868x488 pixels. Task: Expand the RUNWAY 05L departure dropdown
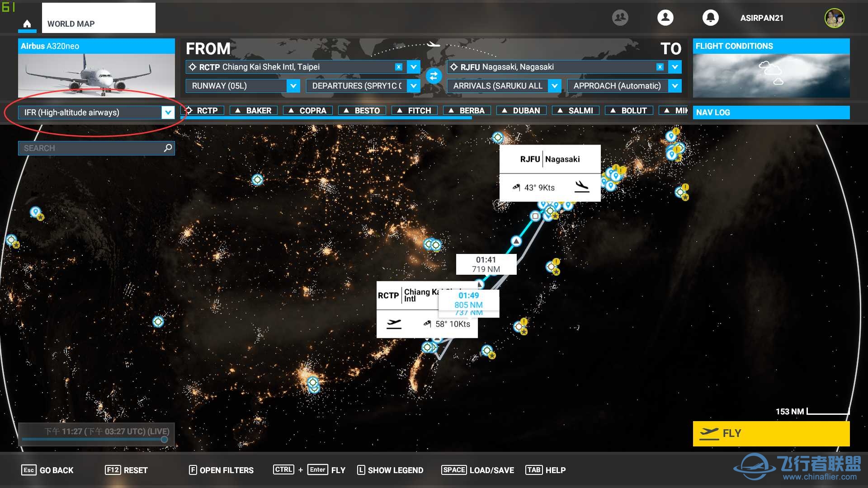point(293,85)
